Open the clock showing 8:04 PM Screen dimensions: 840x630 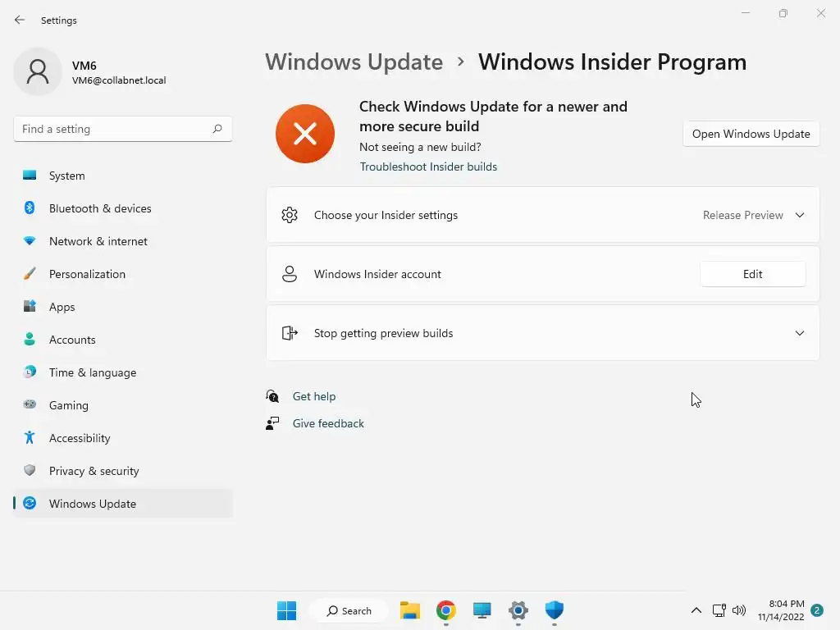point(781,610)
